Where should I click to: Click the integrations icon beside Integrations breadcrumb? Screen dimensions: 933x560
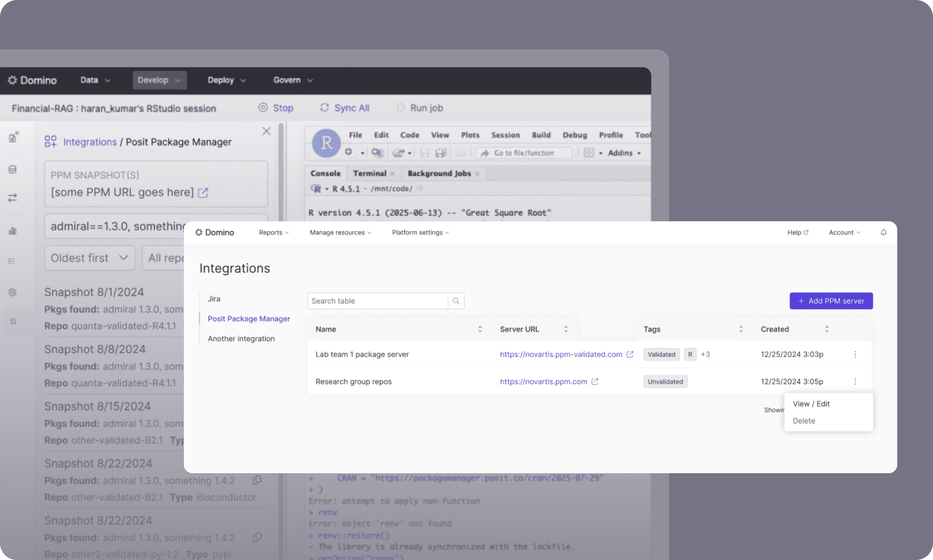point(51,141)
